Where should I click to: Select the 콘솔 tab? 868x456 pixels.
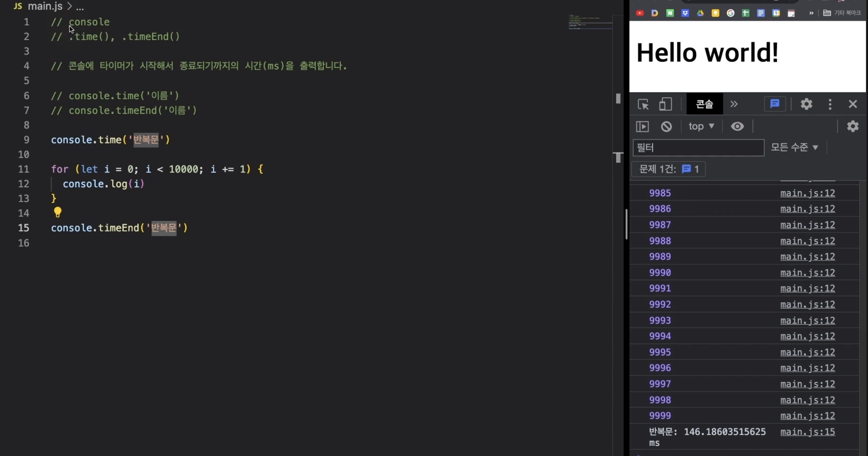pyautogui.click(x=705, y=104)
